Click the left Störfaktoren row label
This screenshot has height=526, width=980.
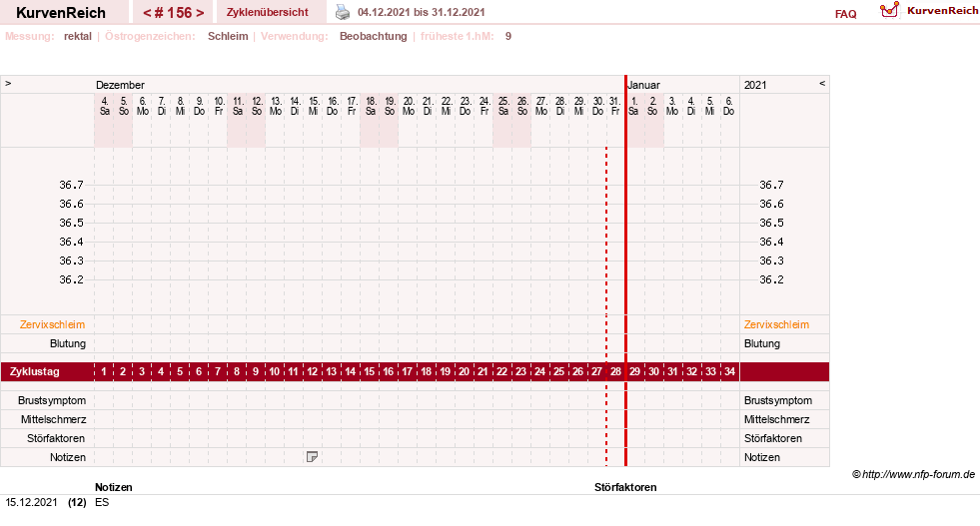click(x=56, y=438)
